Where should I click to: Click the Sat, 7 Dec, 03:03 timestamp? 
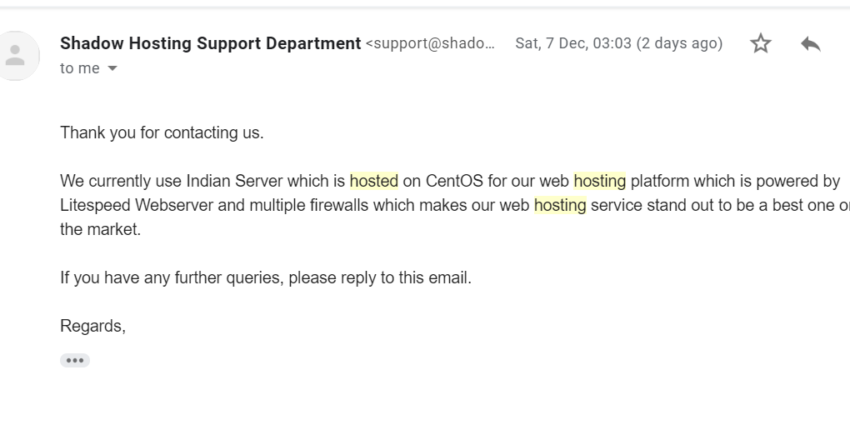pos(619,43)
